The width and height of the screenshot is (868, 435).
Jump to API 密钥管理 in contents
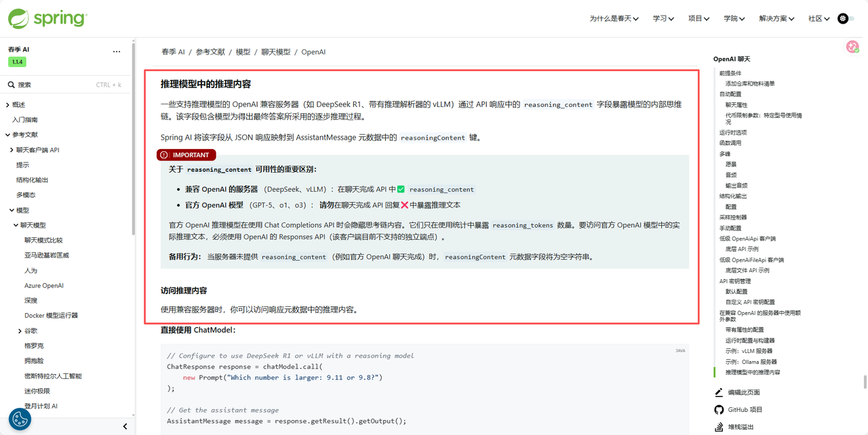pyautogui.click(x=735, y=281)
